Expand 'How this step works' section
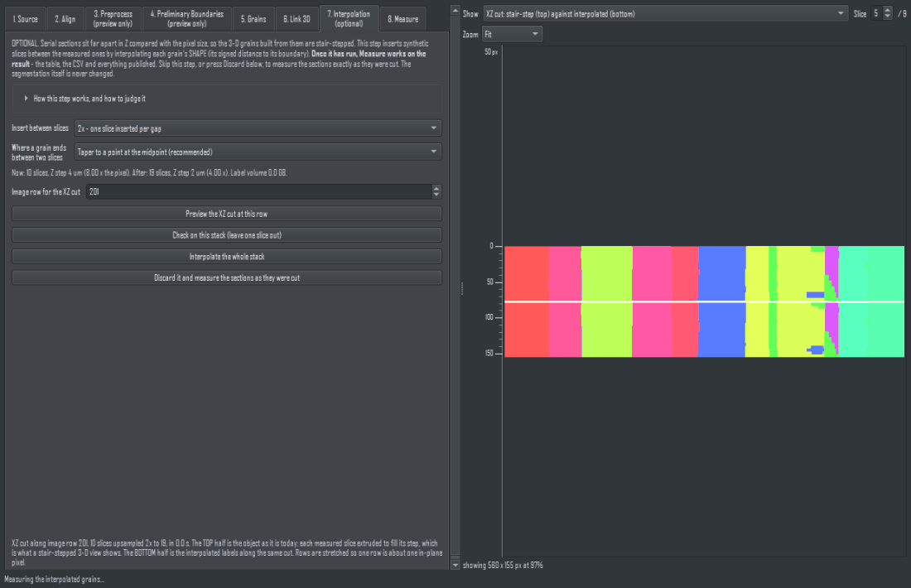The height and width of the screenshot is (588, 911). (x=84, y=99)
